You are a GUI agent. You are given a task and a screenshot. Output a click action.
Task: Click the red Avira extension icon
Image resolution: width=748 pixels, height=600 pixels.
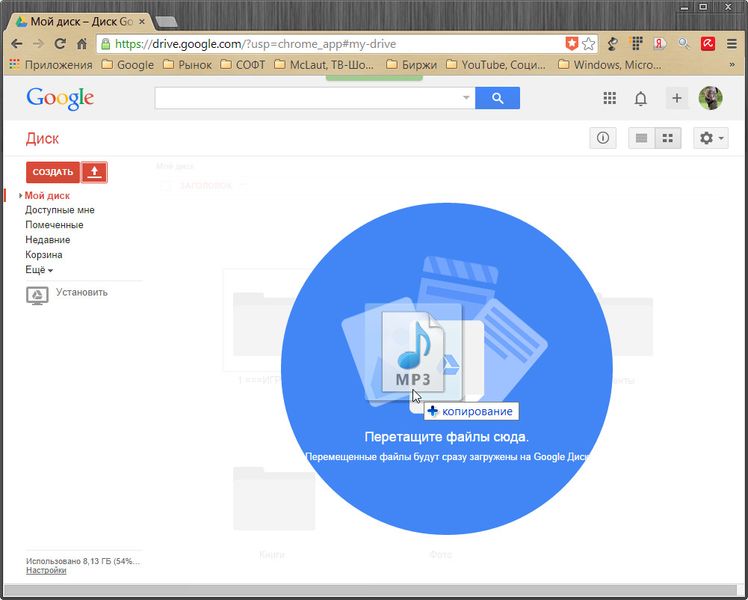708,44
